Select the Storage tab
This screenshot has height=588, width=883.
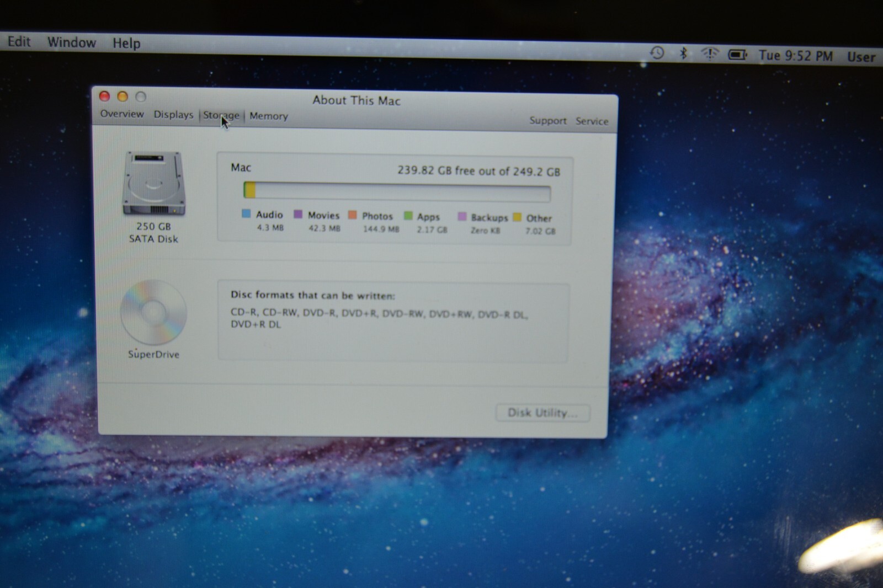point(221,115)
